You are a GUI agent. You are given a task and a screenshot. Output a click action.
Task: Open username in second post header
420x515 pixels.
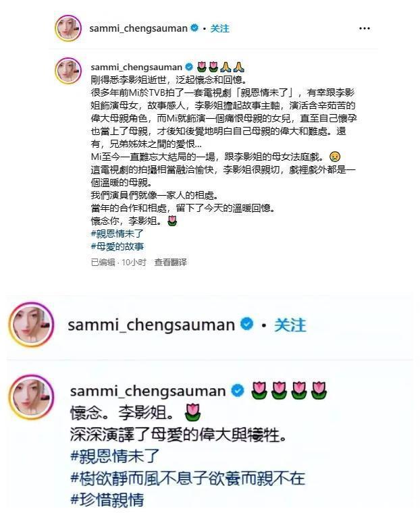pos(151,325)
